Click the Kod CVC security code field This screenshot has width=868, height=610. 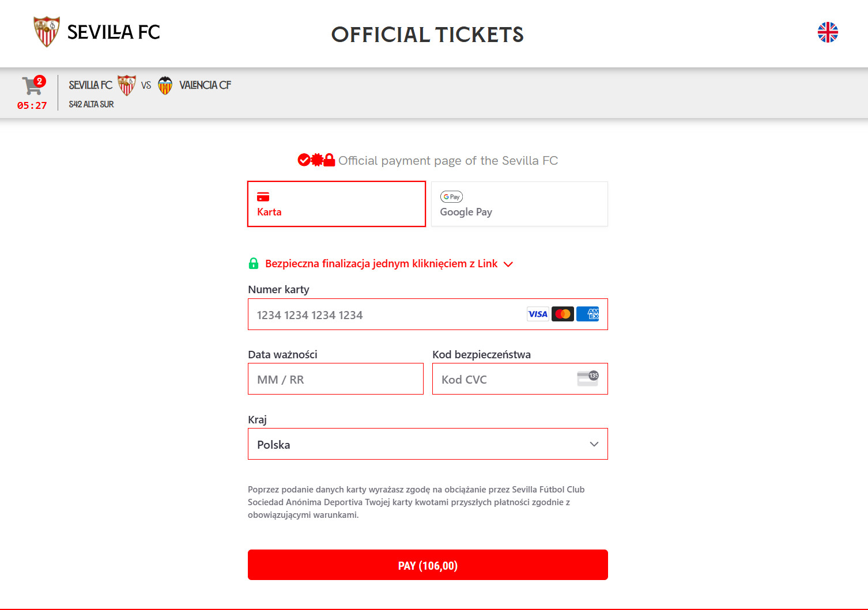pos(504,379)
